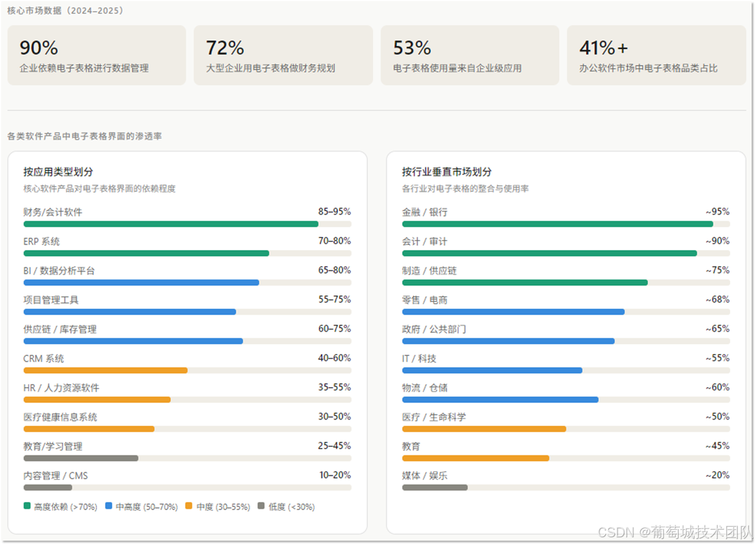
Task: Click the 85–95% value
Action: tap(335, 211)
